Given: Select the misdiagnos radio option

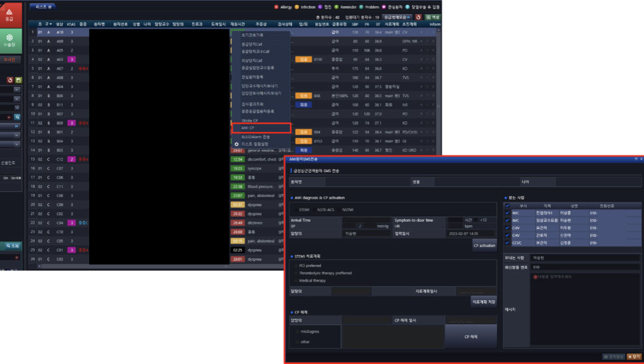Looking at the screenshot, I should click(298, 331).
